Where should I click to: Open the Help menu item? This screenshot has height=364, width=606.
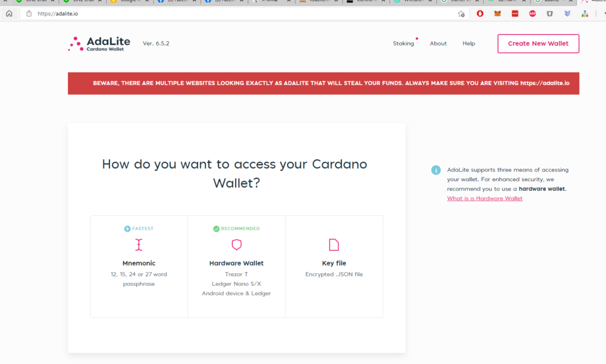[469, 44]
